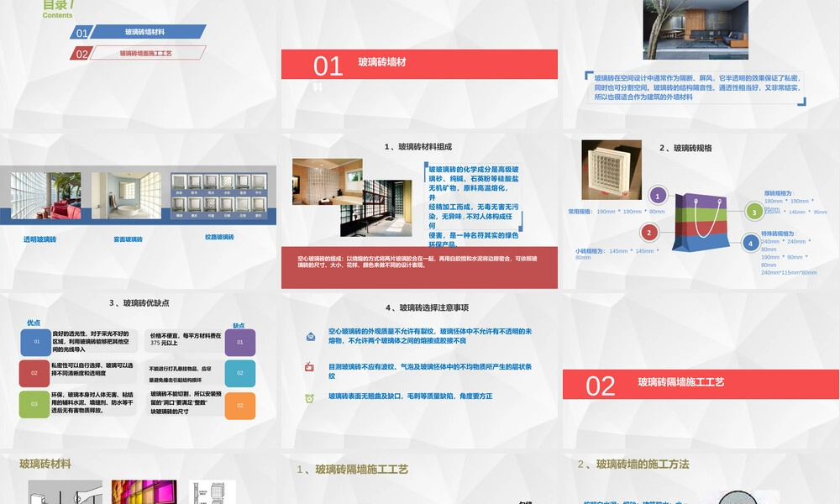Click the blue paragraph starting 玻璃砖的化学成分
Screen dimensions: 840x504
[474, 206]
